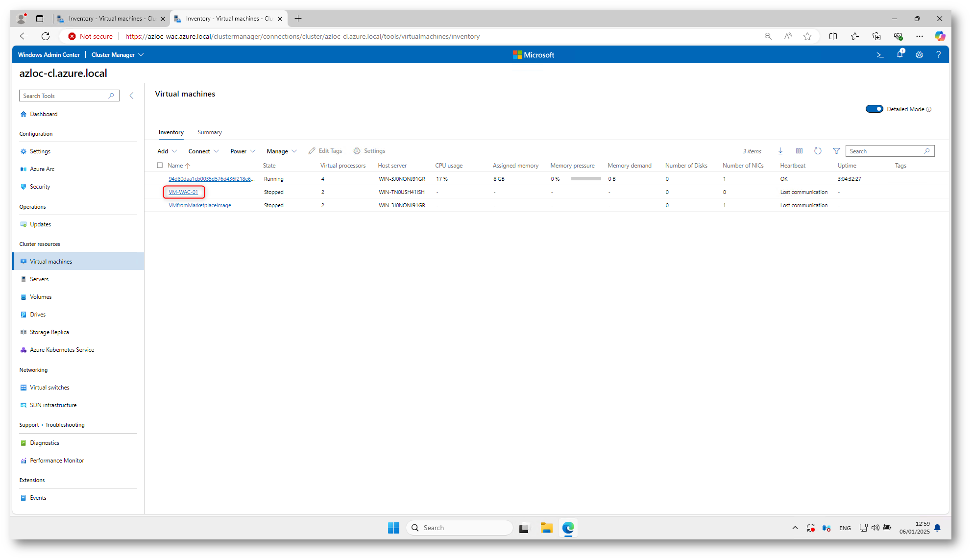The image size is (972, 560).
Task: Open the VM-WAC-01 virtual machine link
Action: tap(183, 192)
